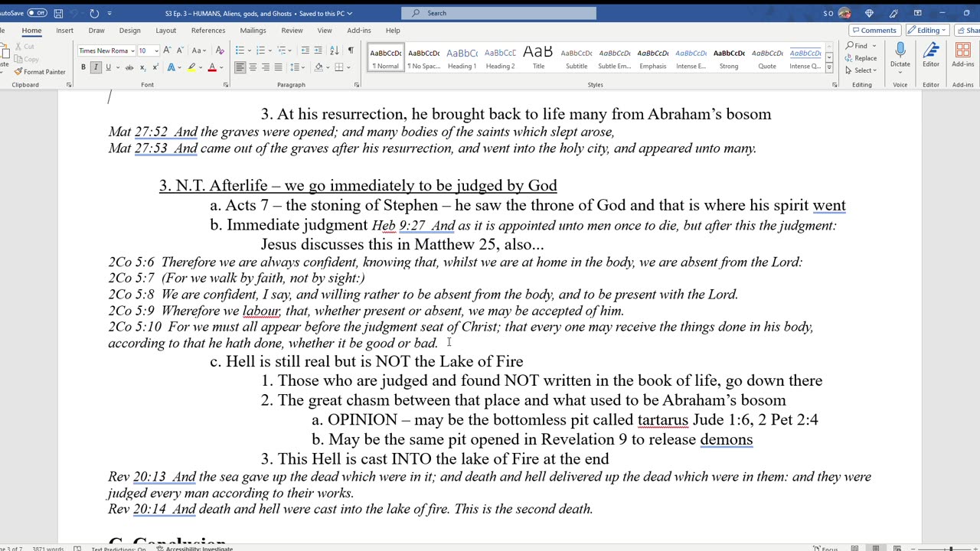Open the font size dropdown
Viewport: 980px width, 551px height.
(x=156, y=51)
